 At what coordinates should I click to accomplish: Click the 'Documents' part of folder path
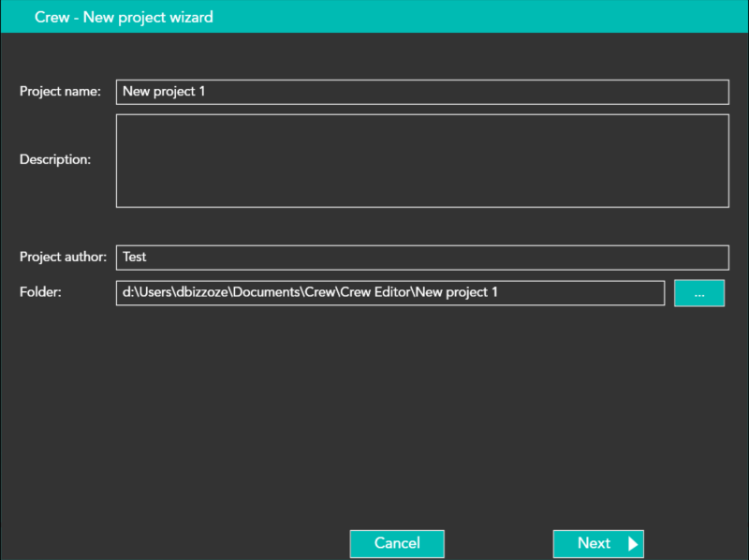(266, 293)
